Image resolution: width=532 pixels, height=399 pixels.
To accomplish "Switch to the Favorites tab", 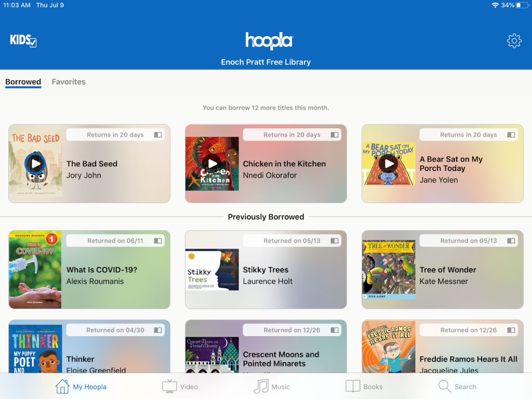I will pyautogui.click(x=69, y=82).
